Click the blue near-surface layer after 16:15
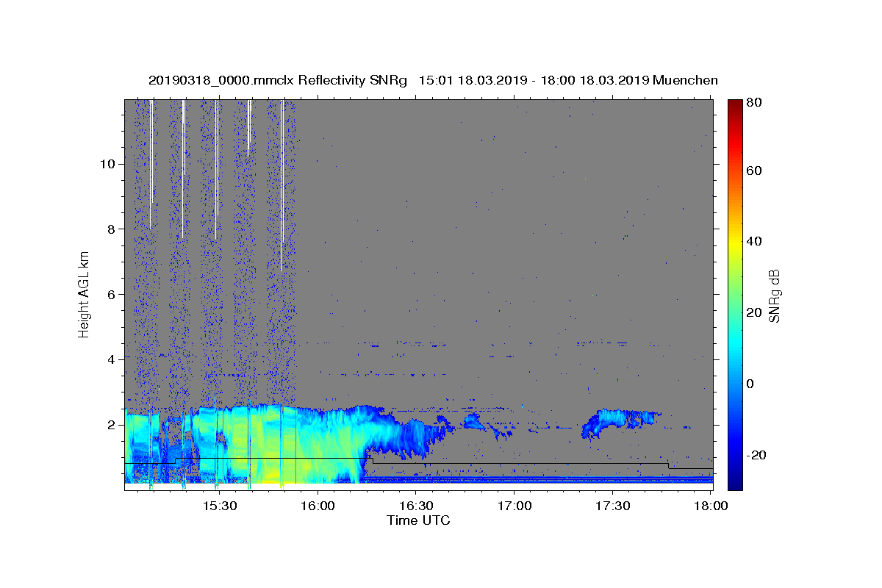This screenshot has height=588, width=882. (x=539, y=479)
